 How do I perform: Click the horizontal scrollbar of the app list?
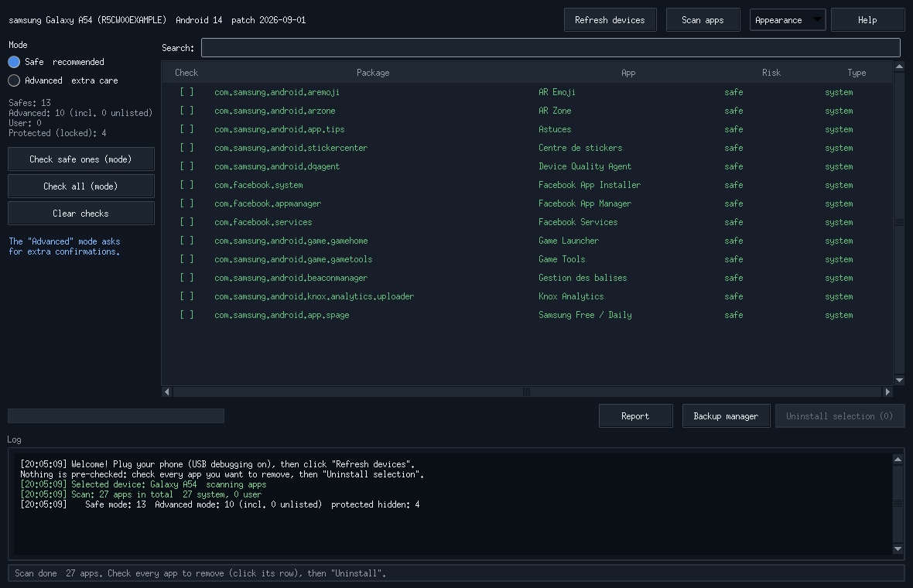(527, 391)
